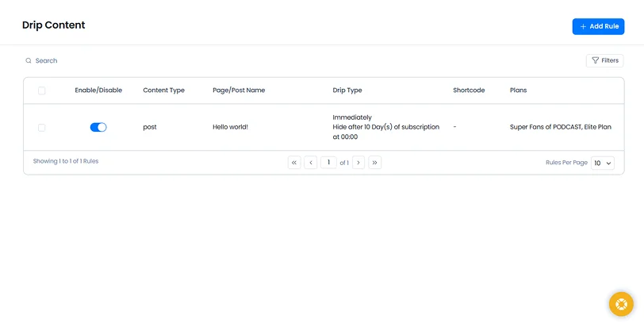Select the Hello world! row checkbox
The width and height of the screenshot is (644, 323).
[42, 127]
